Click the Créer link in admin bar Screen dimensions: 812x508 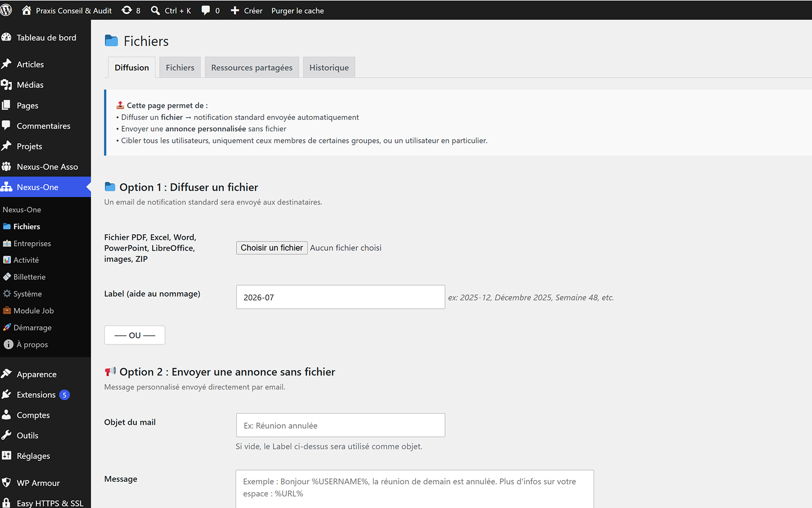253,11
